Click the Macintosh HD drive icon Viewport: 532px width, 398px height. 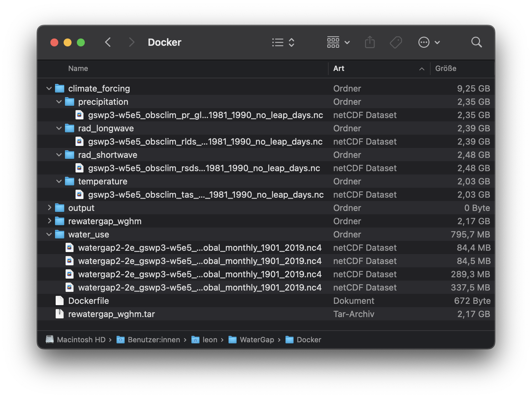click(x=50, y=340)
